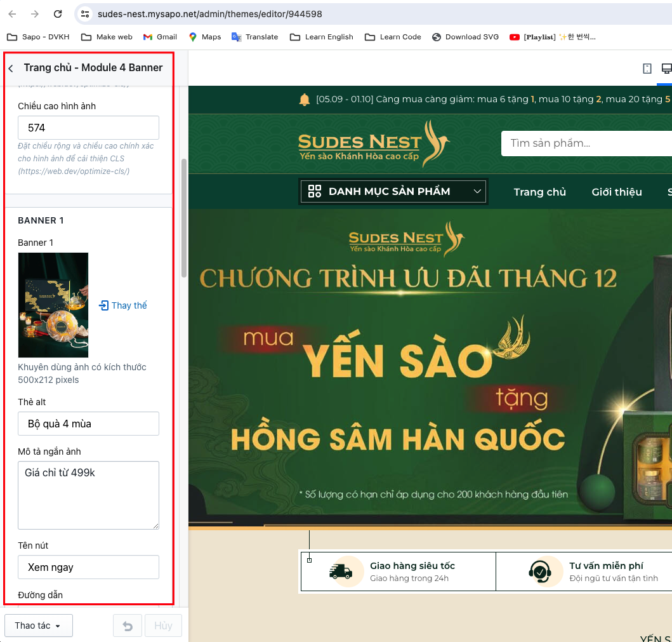Open the Make web bookmark folder
This screenshot has height=642, width=672.
107,37
